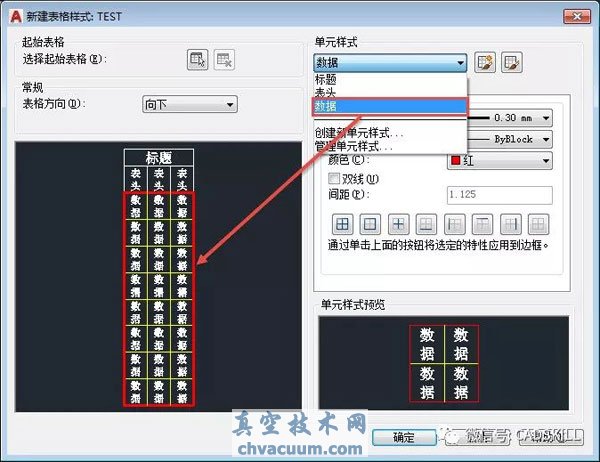The width and height of the screenshot is (600, 462).
Task: Click the 单元样式预览 cell preview
Action: pos(444,363)
